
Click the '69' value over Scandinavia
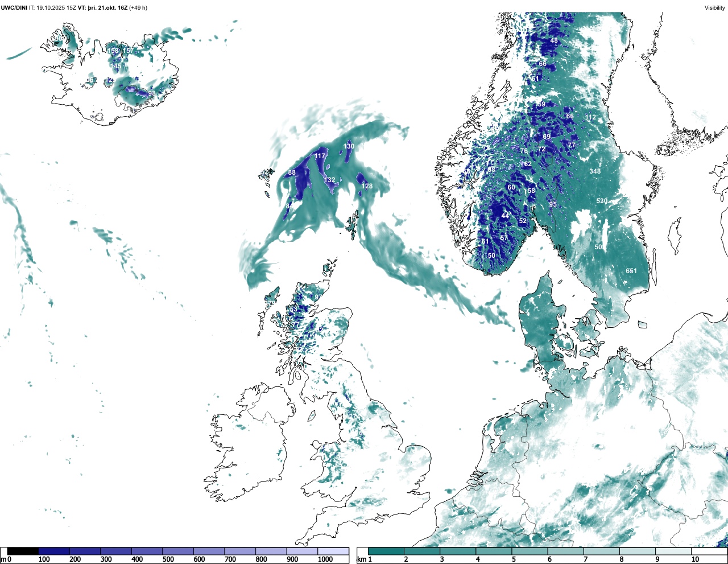pos(547,137)
